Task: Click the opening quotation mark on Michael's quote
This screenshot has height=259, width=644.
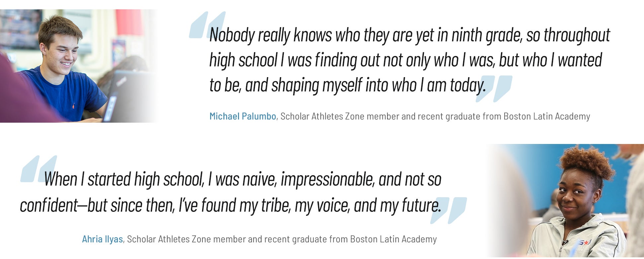Action: pos(206,25)
